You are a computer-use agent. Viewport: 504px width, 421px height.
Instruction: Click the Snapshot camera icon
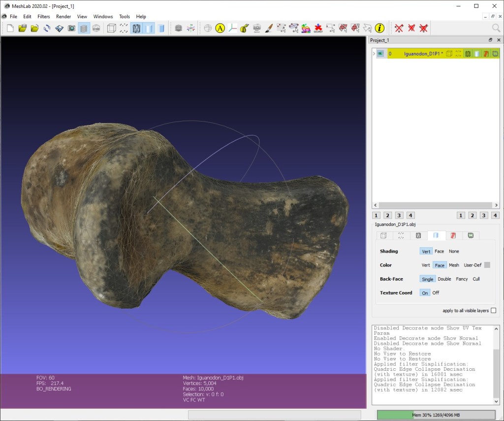71,28
